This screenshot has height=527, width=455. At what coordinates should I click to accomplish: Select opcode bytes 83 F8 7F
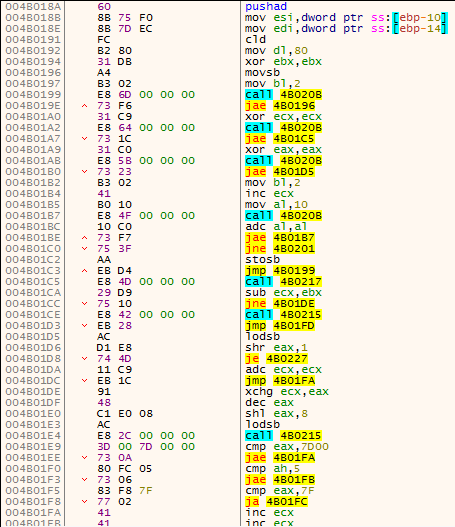point(125,491)
